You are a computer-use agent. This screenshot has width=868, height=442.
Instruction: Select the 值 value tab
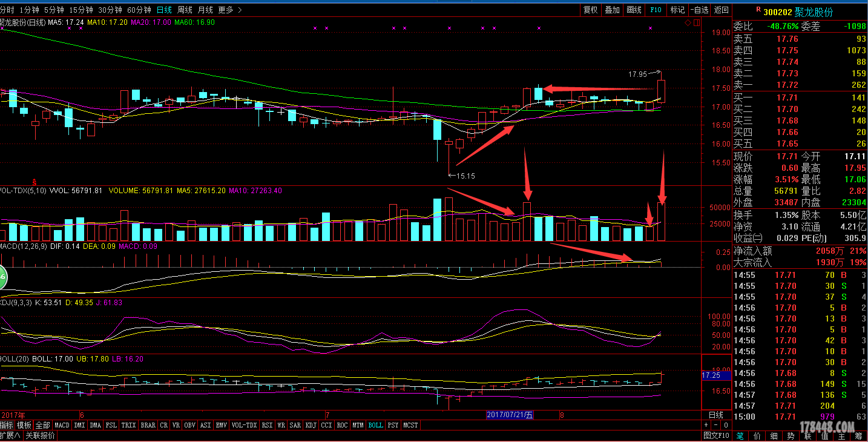pos(824,436)
